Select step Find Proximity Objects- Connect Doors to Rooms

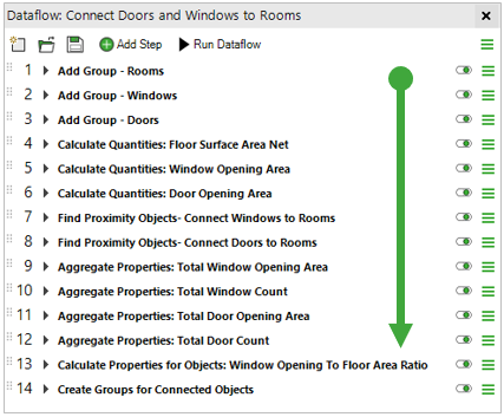coord(187,243)
